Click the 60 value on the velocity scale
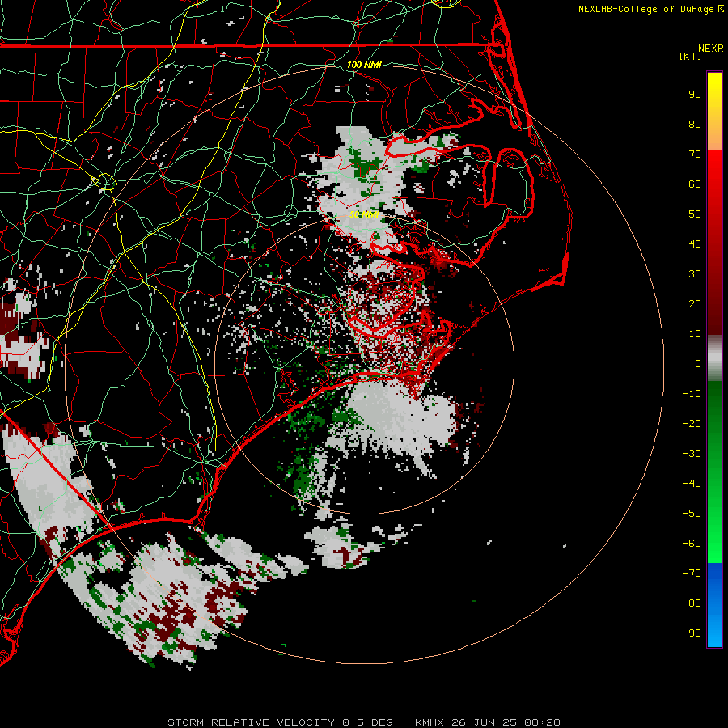 pyautogui.click(x=695, y=184)
